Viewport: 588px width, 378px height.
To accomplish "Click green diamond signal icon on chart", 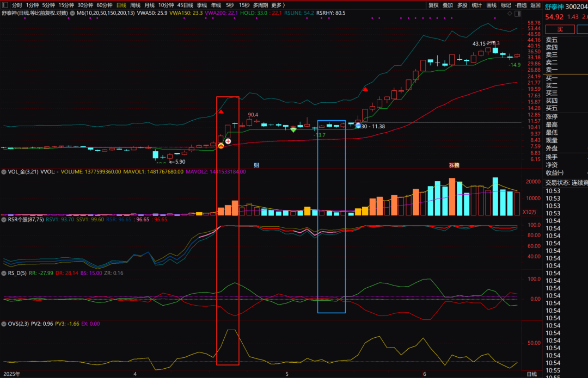I will pyautogui.click(x=293, y=129).
